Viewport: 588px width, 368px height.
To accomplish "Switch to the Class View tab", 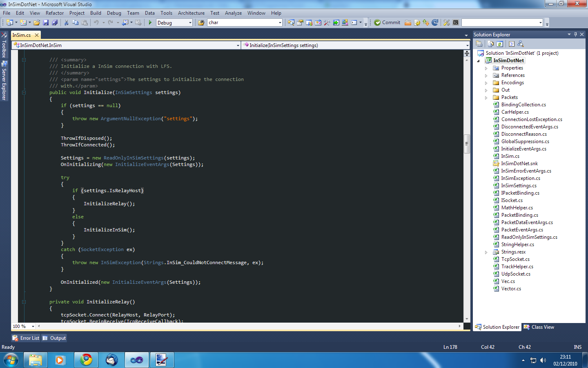I will point(539,327).
